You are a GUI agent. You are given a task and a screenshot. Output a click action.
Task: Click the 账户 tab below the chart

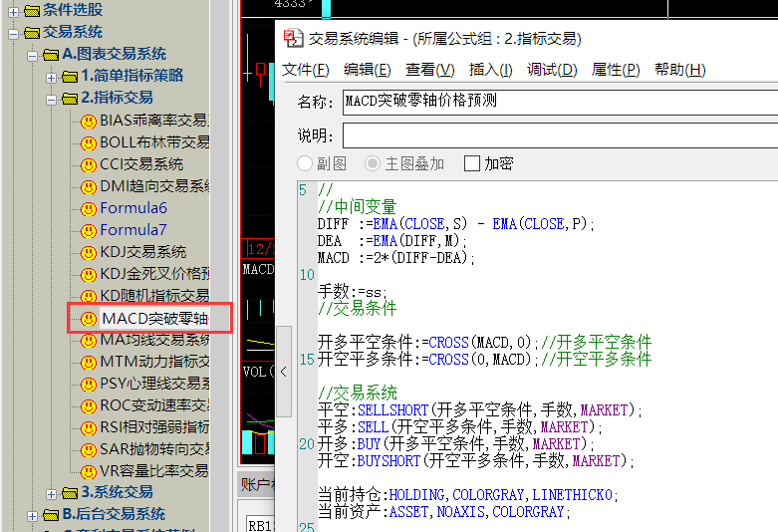pyautogui.click(x=257, y=485)
